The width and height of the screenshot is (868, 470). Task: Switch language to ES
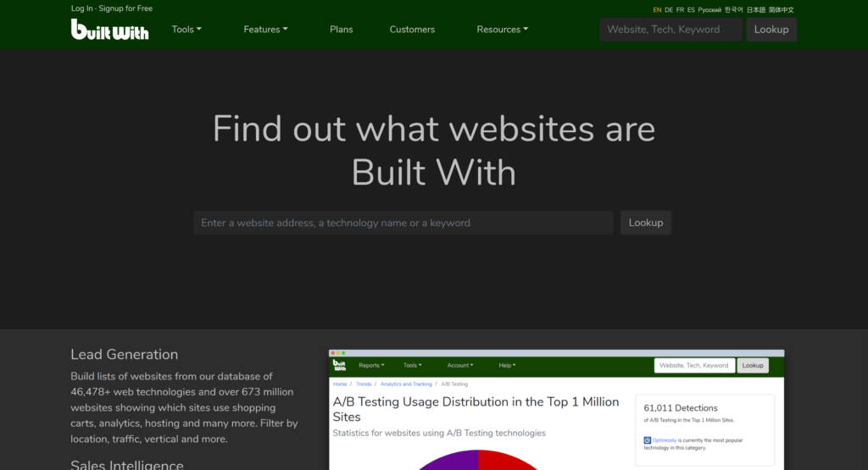coord(691,10)
